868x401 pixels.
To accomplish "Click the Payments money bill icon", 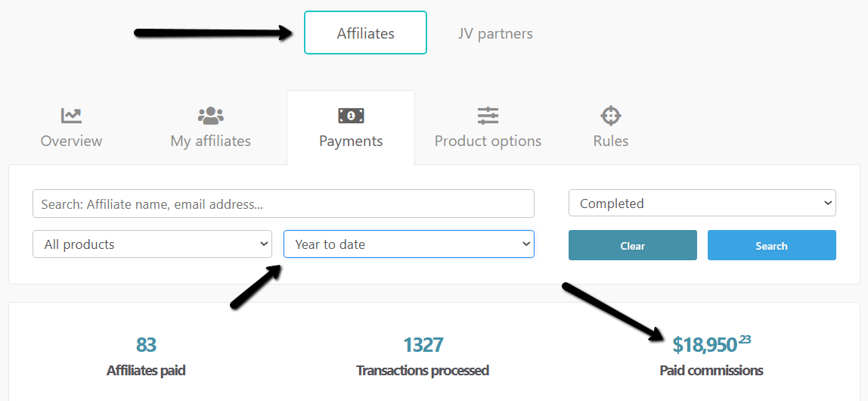I will [x=351, y=116].
